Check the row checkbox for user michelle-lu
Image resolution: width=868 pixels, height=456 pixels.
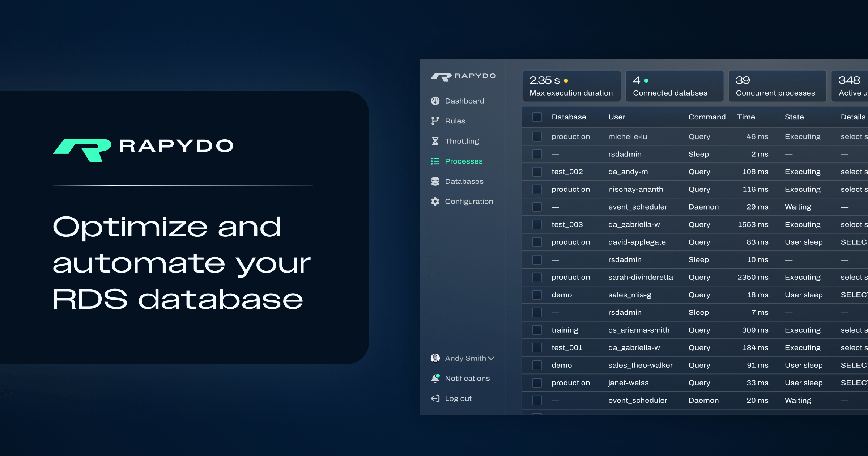point(536,136)
